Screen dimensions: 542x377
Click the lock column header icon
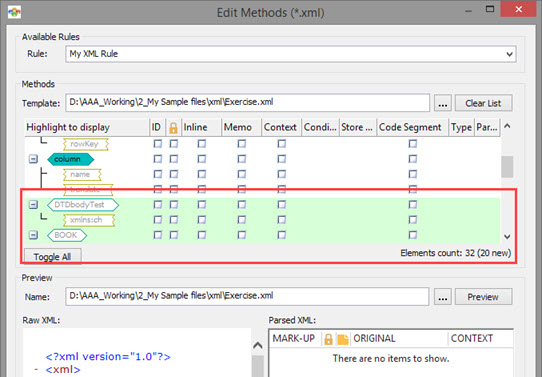[173, 128]
